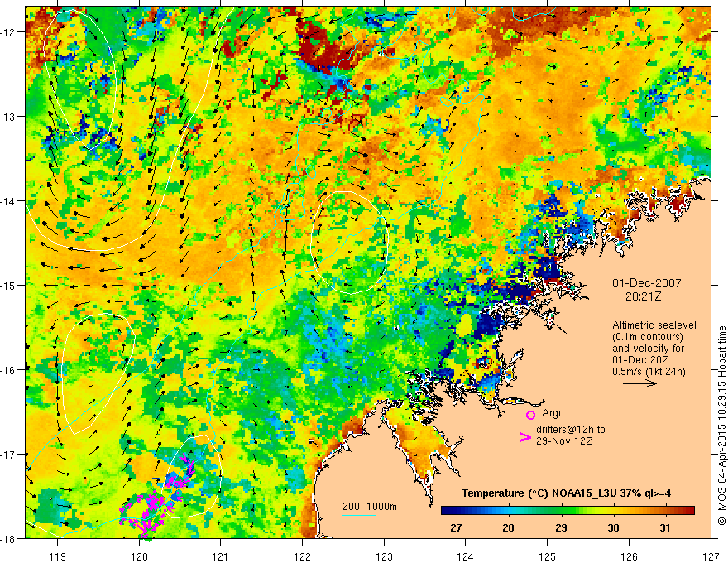This screenshot has width=728, height=563.
Task: Click the magenta drifter track cluster on the map
Action: pos(156,498)
